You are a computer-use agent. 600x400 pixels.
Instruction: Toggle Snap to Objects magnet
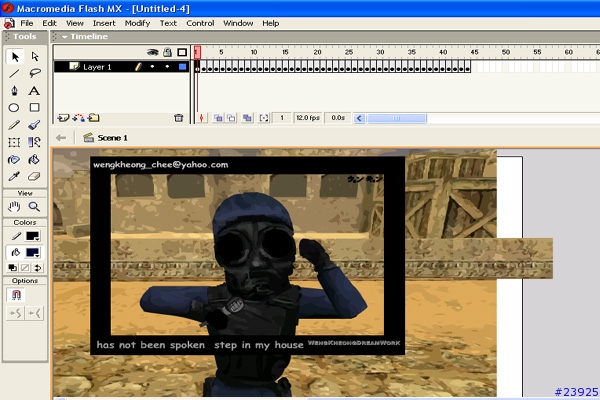pos(16,295)
